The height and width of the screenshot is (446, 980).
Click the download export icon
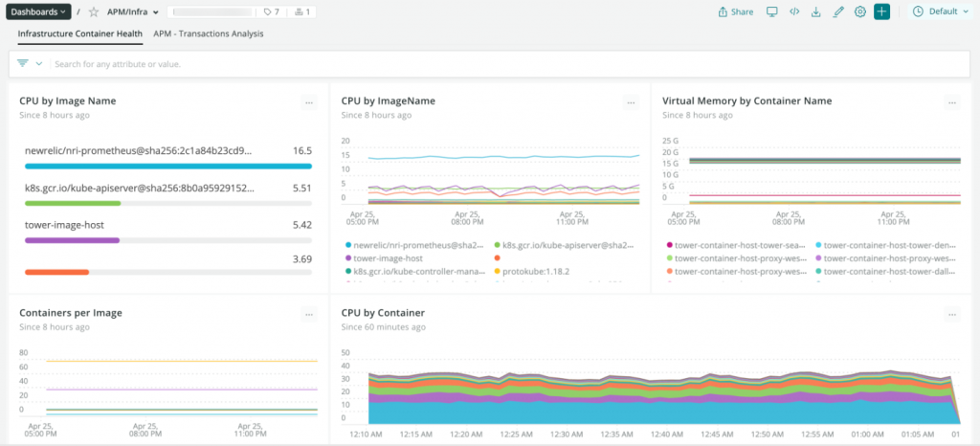click(816, 12)
